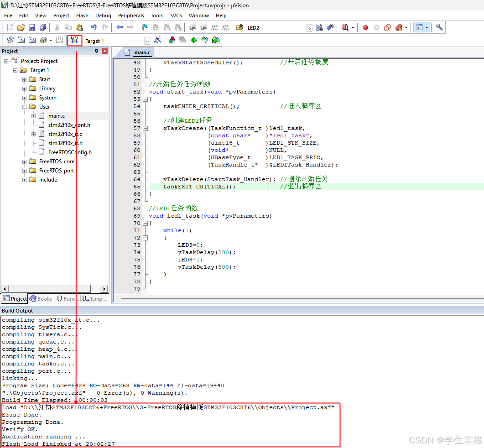Expand the include folder

pyautogui.click(x=24, y=180)
